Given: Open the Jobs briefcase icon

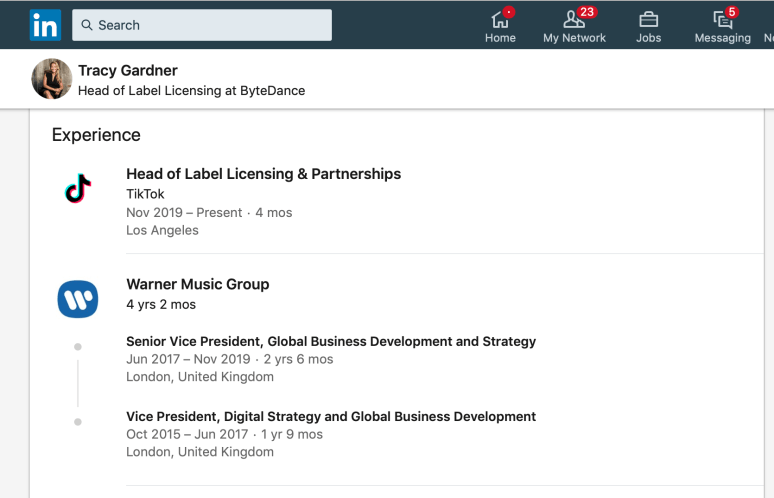Looking at the screenshot, I should 648,18.
